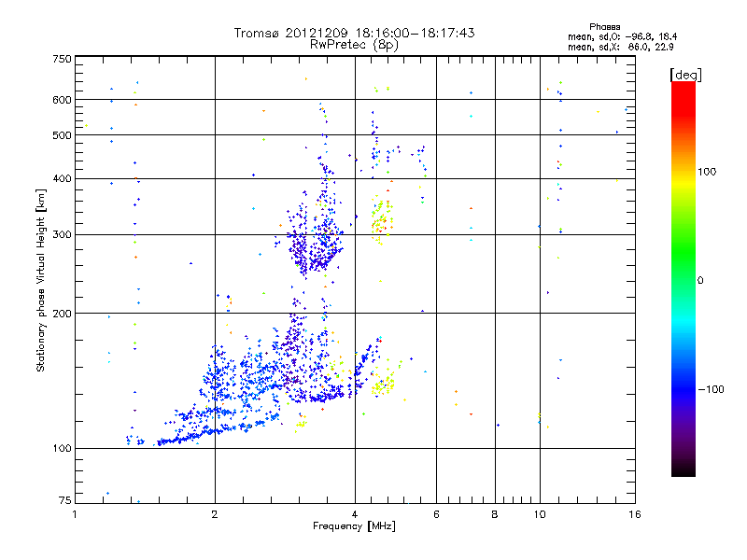Click the 'mean, sd,O: -96.8, 18.4' line
Image resolution: width=747 pixels, height=560 pixels.
coord(622,36)
